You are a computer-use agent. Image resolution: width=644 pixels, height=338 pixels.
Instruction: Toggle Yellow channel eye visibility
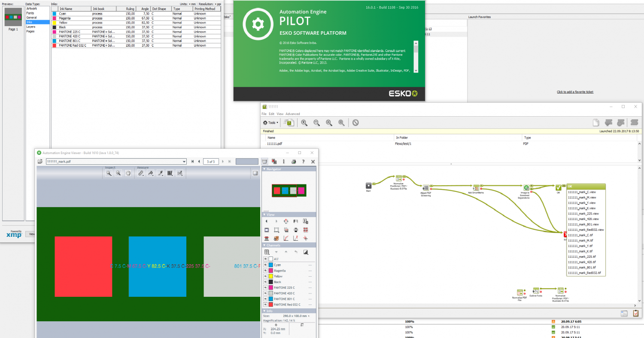265,276
